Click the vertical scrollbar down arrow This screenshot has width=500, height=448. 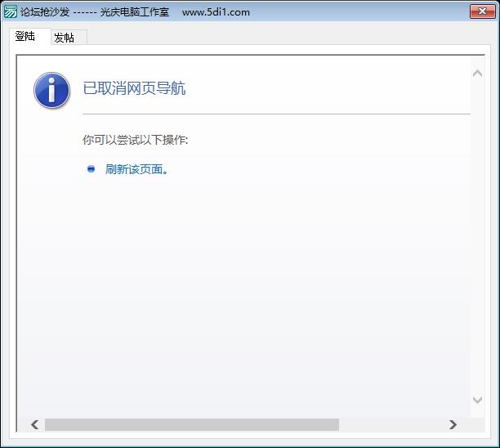pyautogui.click(x=477, y=400)
